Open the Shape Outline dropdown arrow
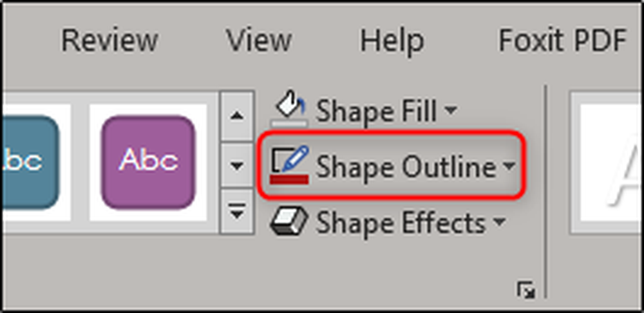This screenshot has width=644, height=313. pyautogui.click(x=509, y=166)
